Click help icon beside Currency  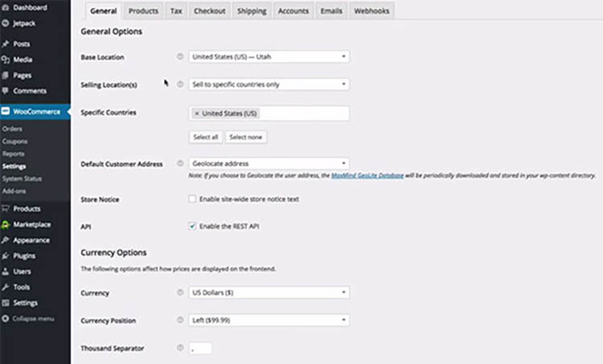click(180, 292)
